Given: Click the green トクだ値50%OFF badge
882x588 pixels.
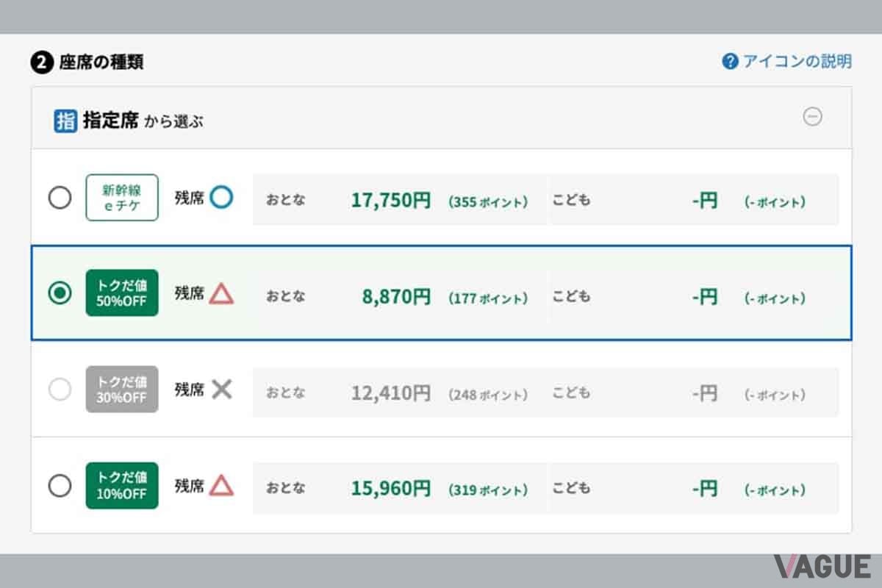Looking at the screenshot, I should (x=121, y=293).
